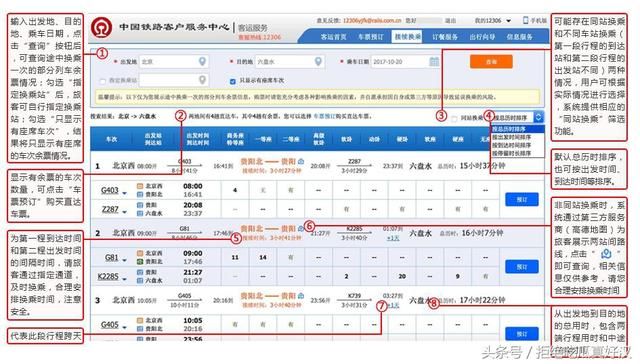Toggle the 同站换乘 checkbox
The width and height of the screenshot is (640, 364).
[454, 119]
